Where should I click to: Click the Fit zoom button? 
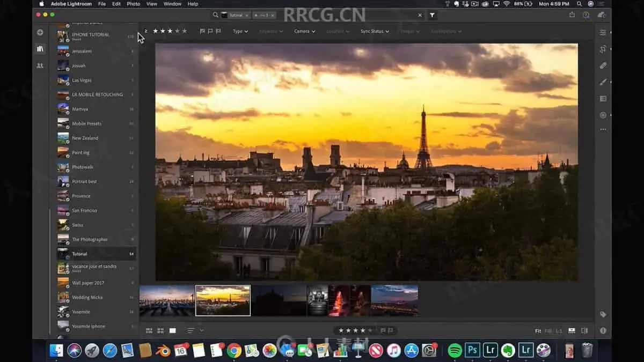point(538,331)
